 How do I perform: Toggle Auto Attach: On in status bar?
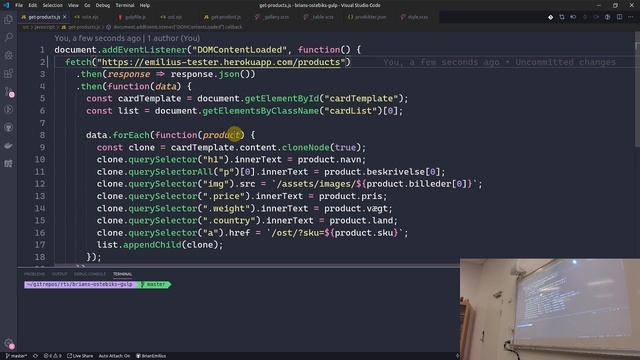[x=114, y=356]
